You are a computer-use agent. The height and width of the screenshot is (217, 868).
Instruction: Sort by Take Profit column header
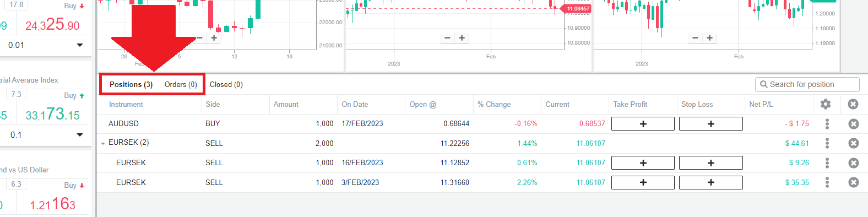click(630, 104)
